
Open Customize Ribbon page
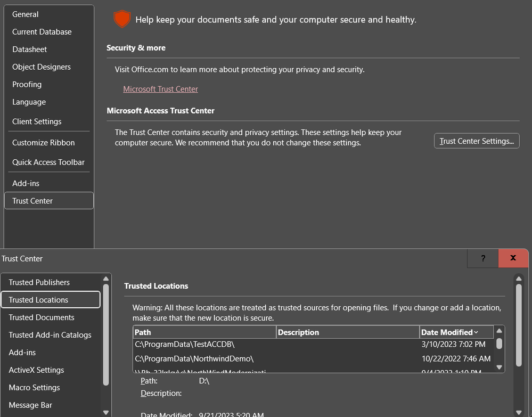point(44,143)
